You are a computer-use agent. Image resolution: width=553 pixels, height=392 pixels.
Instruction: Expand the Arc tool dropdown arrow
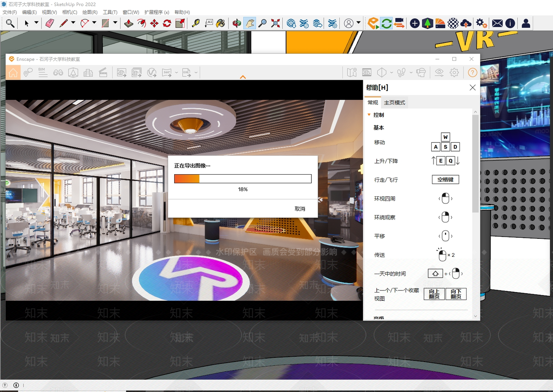(94, 23)
